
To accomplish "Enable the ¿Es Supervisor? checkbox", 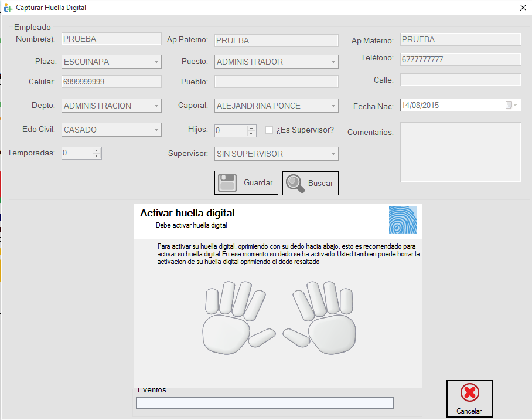I will [x=270, y=130].
